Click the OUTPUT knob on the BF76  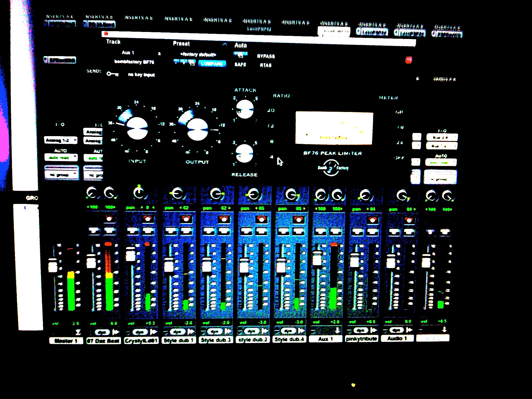tap(197, 129)
